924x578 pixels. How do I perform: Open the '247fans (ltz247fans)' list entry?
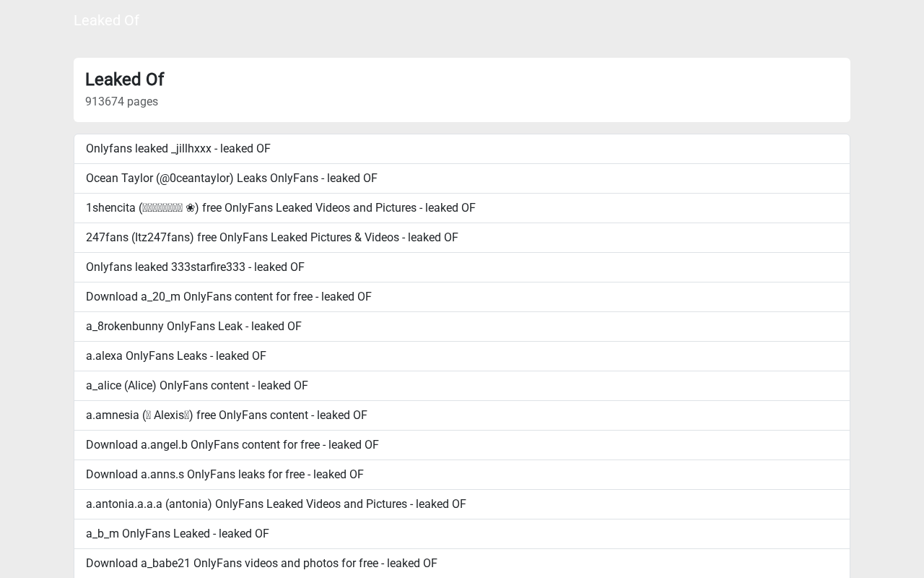click(462, 238)
